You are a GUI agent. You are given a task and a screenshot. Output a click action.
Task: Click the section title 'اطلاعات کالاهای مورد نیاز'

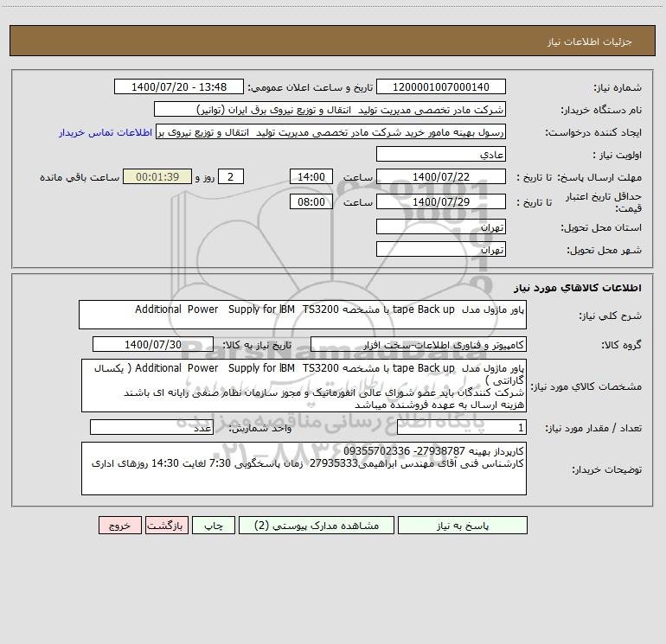click(577, 288)
